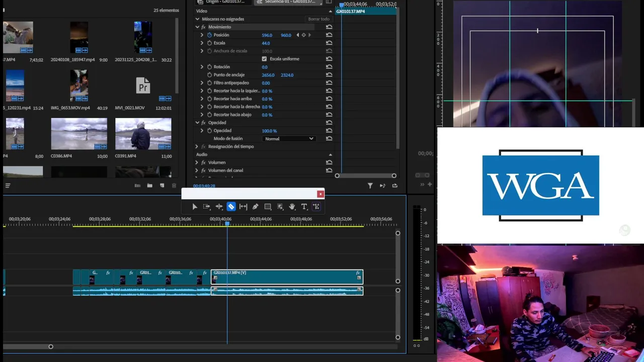Open the Modo de fusión dropdown
This screenshot has width=644, height=362.
(x=289, y=139)
